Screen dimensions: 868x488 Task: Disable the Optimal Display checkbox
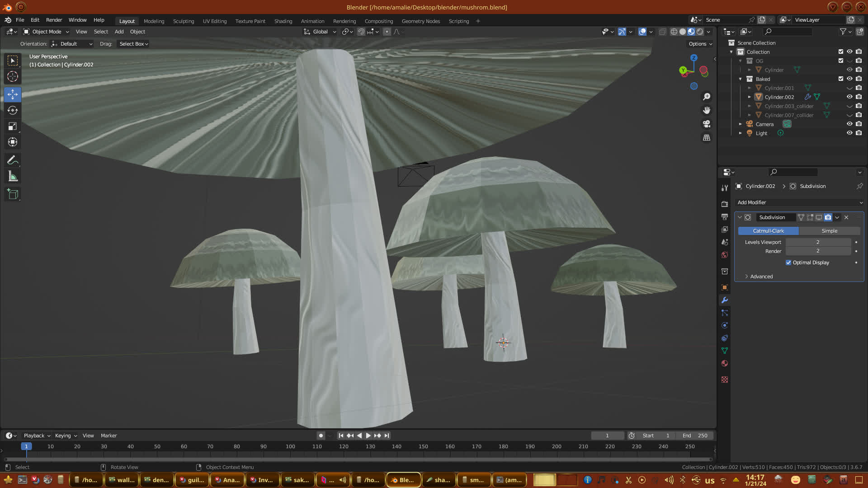(788, 263)
